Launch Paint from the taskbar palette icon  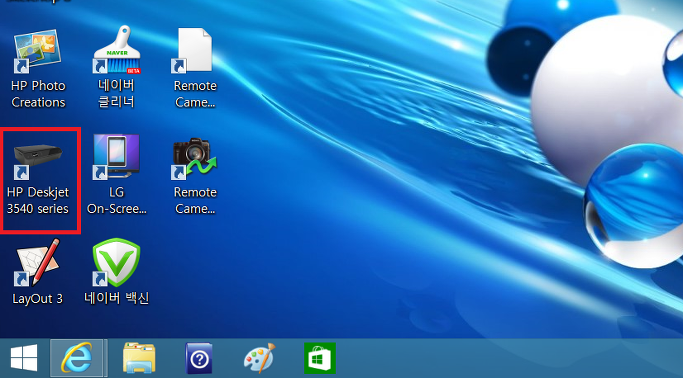click(x=260, y=358)
